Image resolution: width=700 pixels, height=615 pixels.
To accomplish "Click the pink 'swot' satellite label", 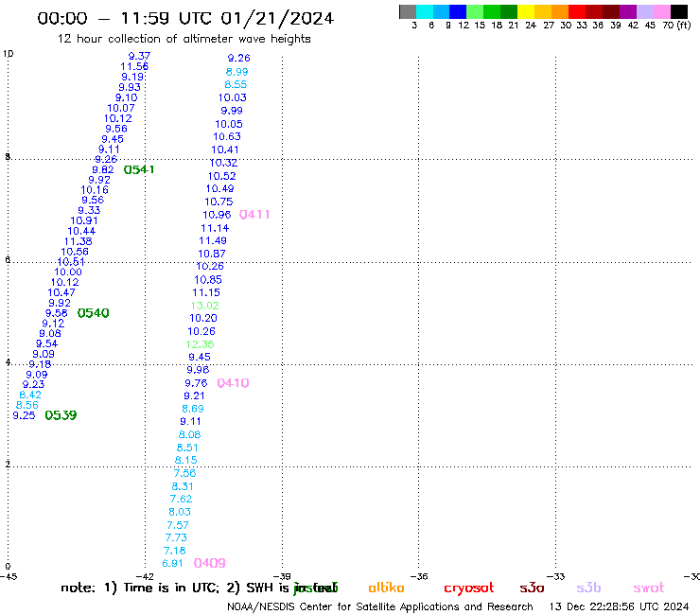I will (648, 589).
